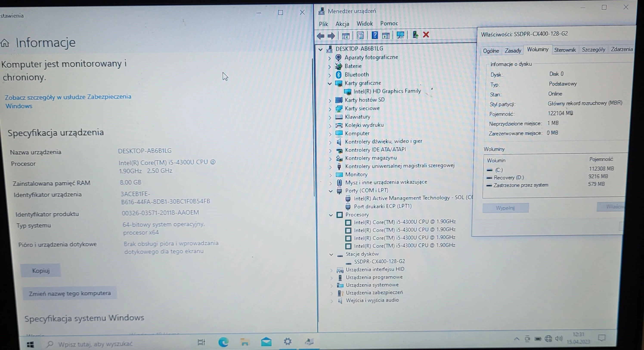Click the Kopiuj button in Settings
The width and height of the screenshot is (644, 350).
pyautogui.click(x=40, y=270)
